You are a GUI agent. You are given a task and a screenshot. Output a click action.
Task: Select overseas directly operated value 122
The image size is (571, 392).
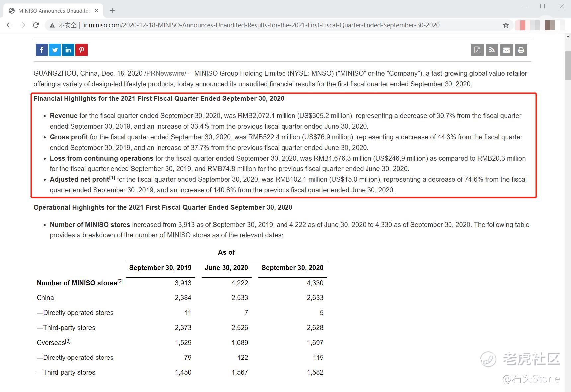243,358
